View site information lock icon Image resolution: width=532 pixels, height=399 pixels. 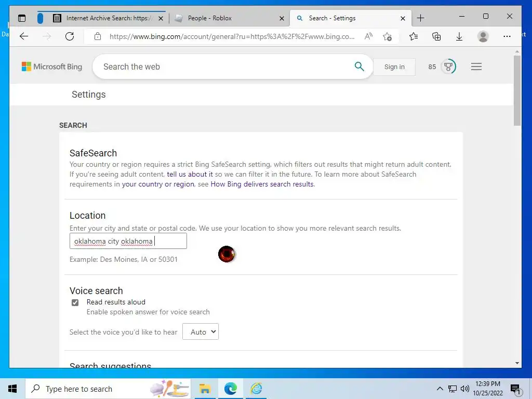click(x=98, y=36)
